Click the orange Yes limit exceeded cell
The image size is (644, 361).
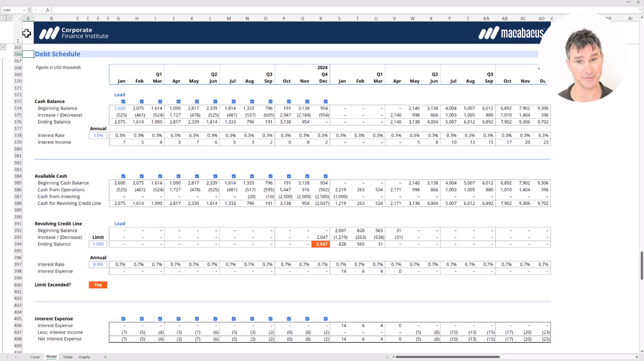coord(98,285)
